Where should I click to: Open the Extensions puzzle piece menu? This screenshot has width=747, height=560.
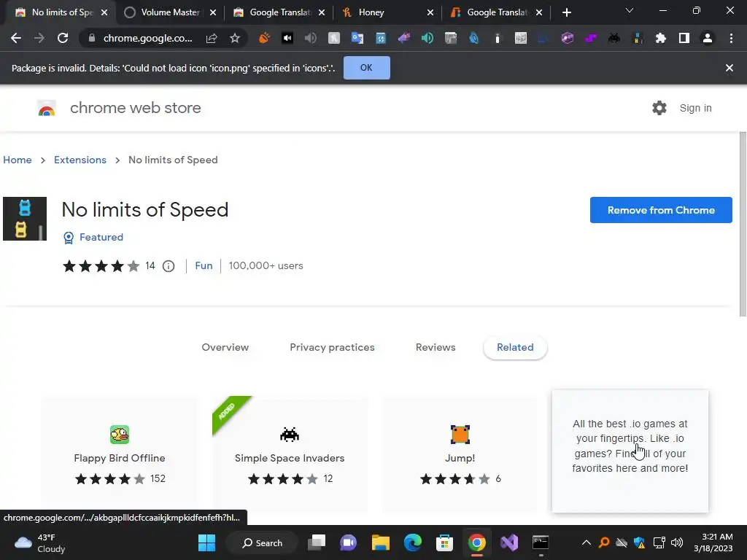coord(661,38)
